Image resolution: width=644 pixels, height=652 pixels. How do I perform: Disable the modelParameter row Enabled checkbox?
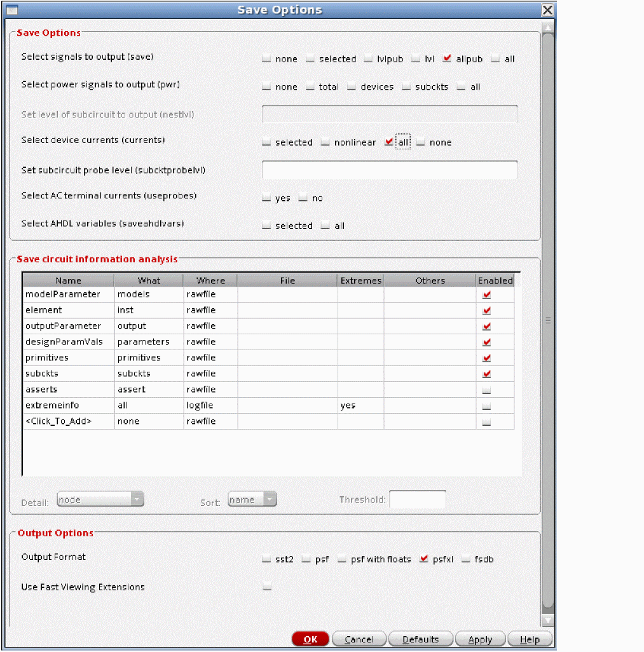[x=486, y=294]
